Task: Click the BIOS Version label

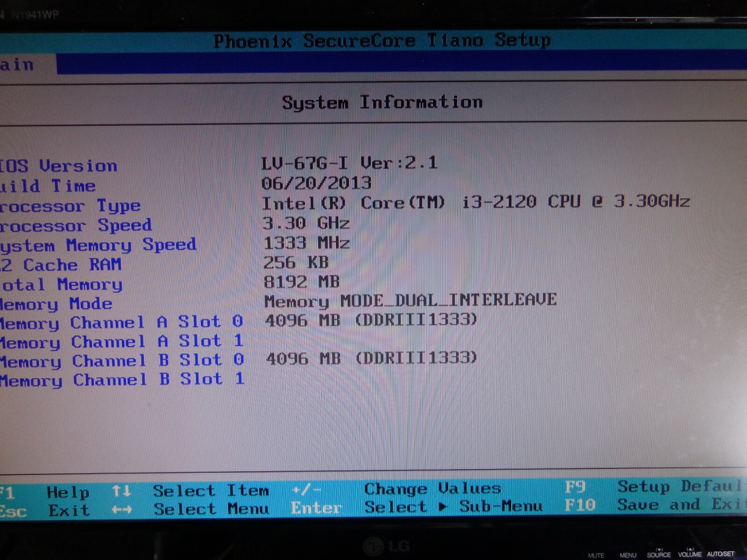Action: click(x=58, y=166)
